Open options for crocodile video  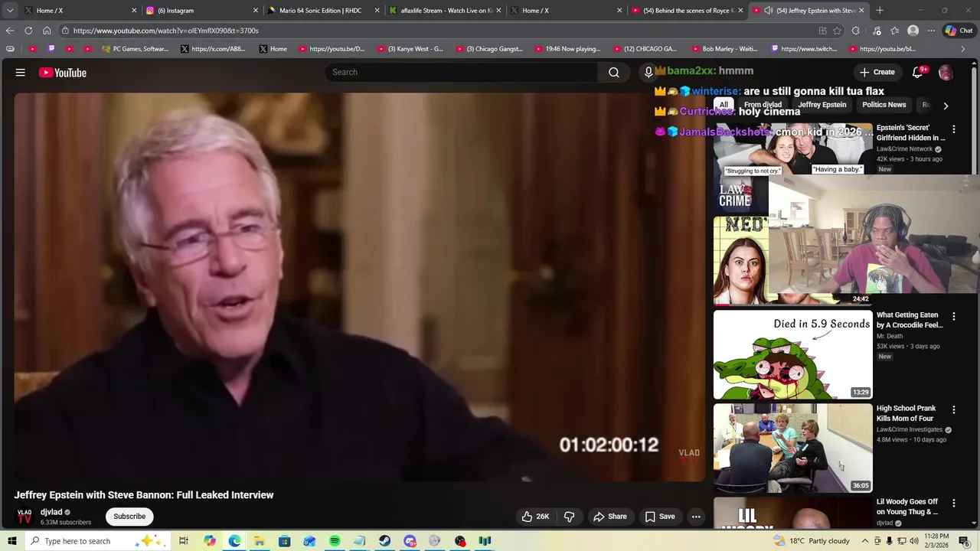click(x=954, y=316)
